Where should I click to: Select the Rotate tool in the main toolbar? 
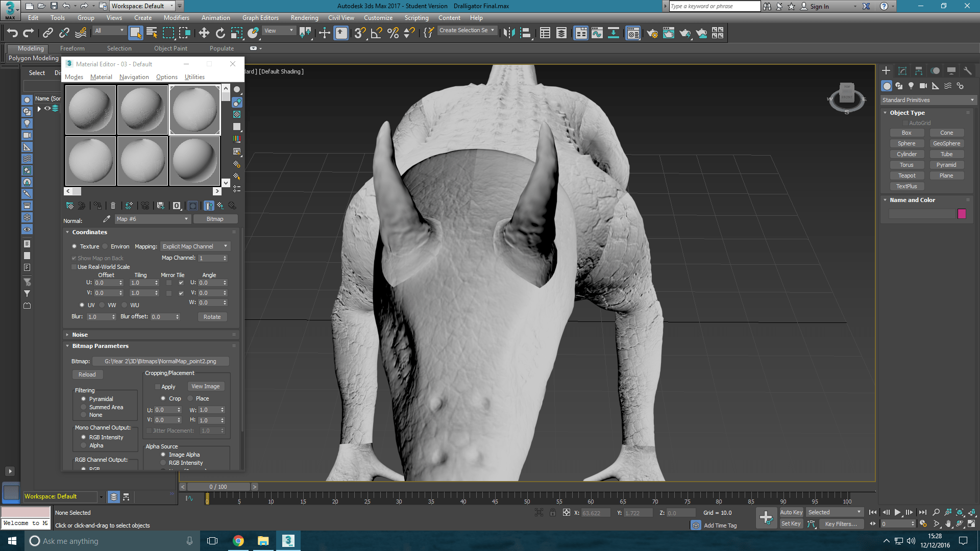(219, 33)
